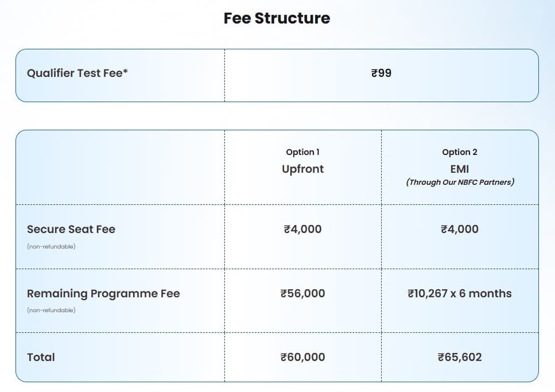Click the Option 1 column label
Viewport: 555px width, 392px height.
(x=302, y=152)
